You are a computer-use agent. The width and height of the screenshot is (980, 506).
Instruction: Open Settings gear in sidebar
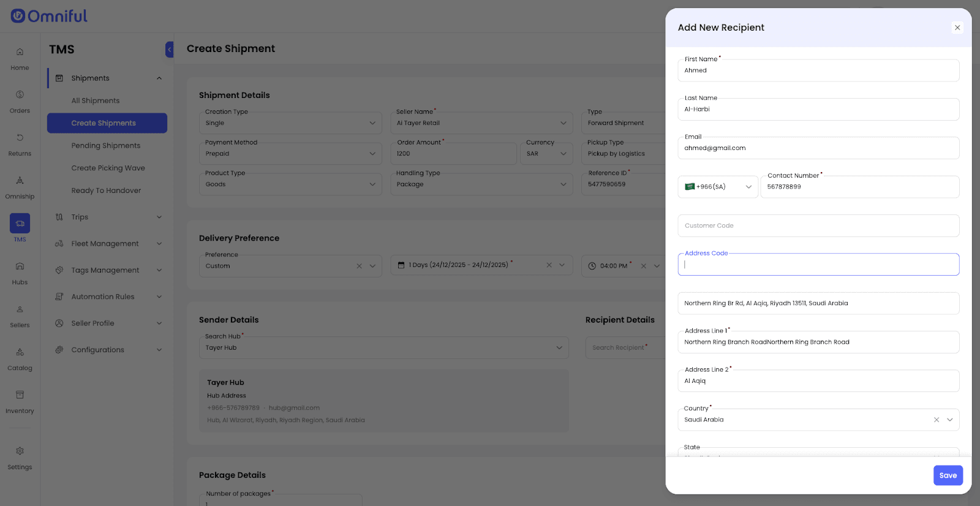click(x=20, y=451)
